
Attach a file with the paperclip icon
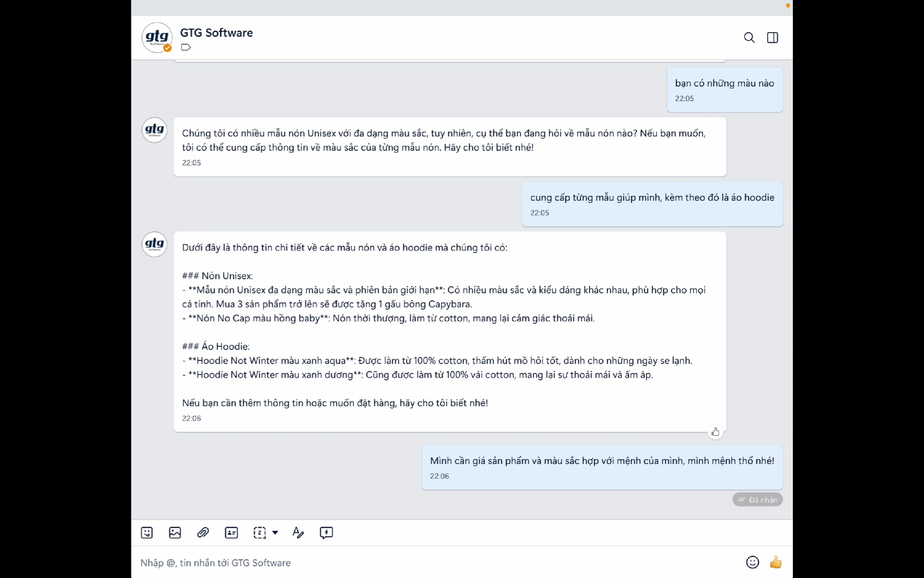(203, 533)
